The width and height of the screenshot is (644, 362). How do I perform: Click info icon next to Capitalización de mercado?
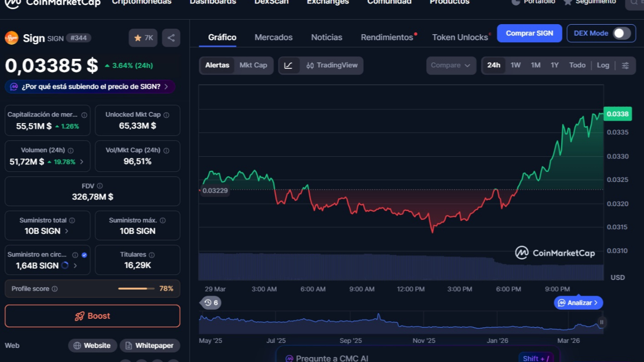point(84,115)
